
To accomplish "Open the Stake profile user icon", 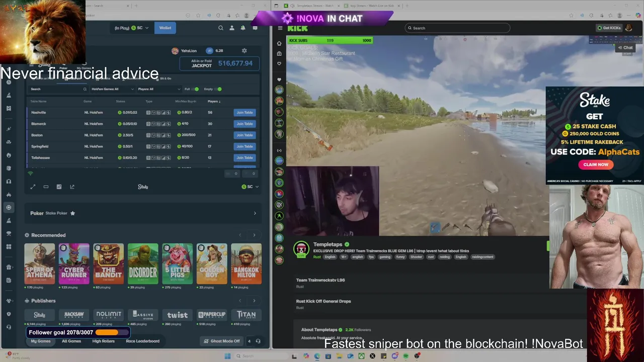I will click(232, 28).
